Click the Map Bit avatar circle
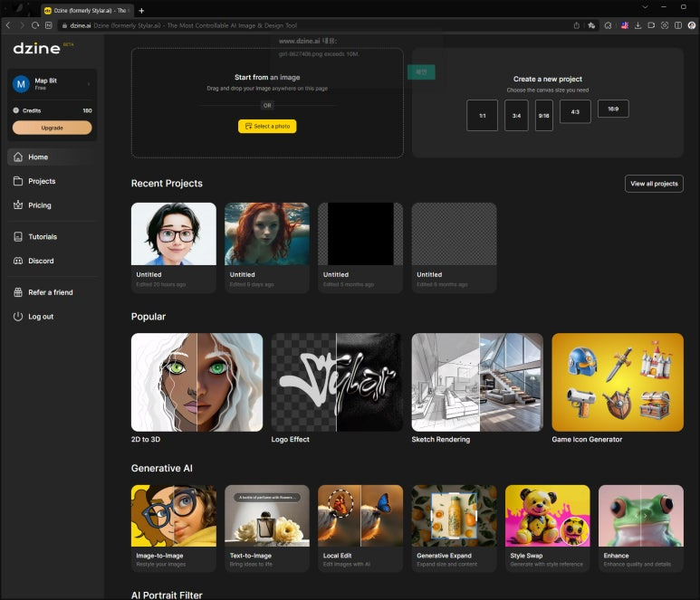 point(21,84)
